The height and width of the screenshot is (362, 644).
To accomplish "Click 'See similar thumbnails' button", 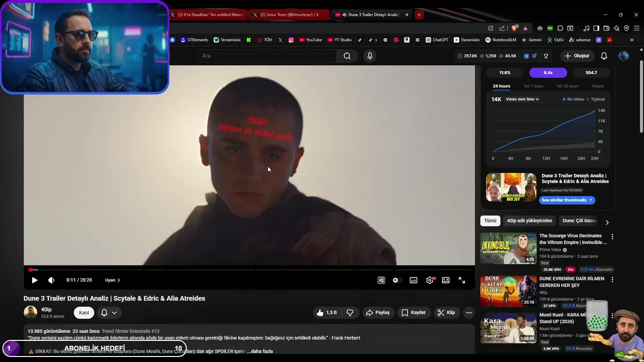I will (567, 200).
